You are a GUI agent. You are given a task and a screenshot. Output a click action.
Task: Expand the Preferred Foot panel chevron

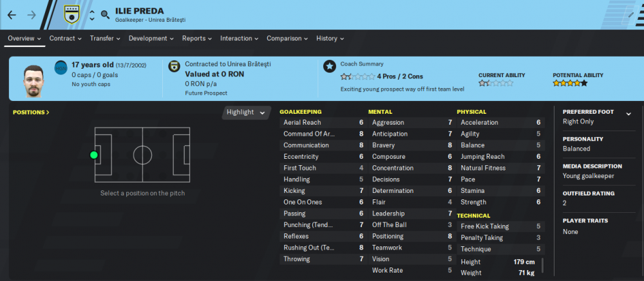coord(629,114)
